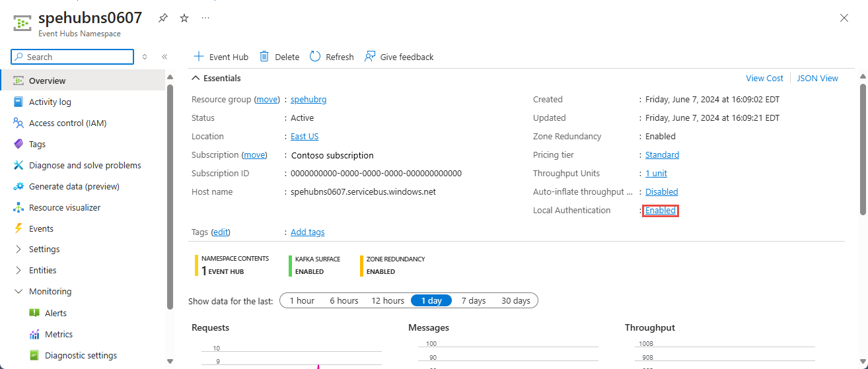Add a new Event Hub
The image size is (868, 369).
(221, 57)
